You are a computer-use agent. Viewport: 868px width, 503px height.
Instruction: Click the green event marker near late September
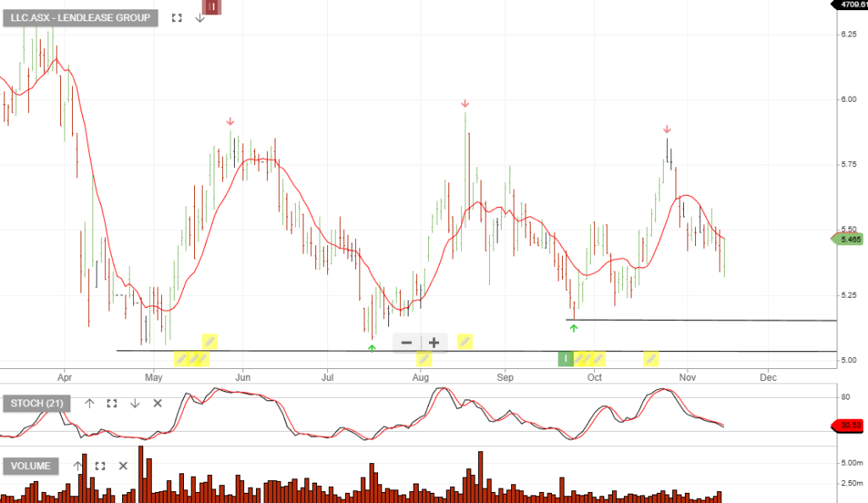(x=565, y=359)
